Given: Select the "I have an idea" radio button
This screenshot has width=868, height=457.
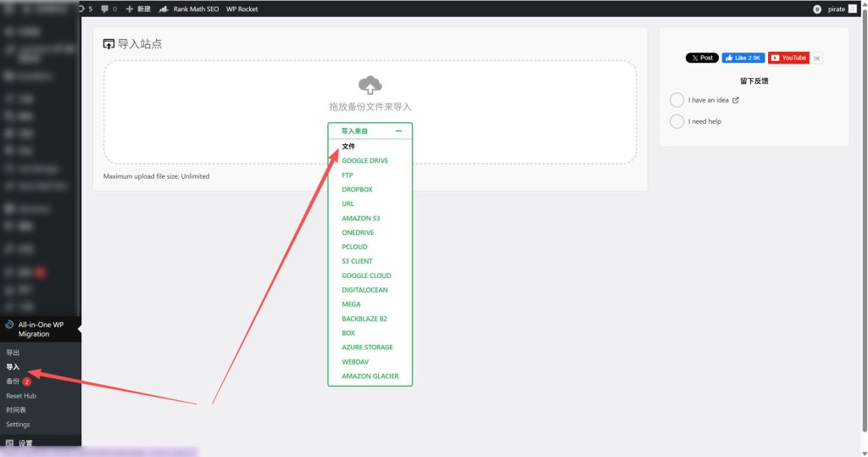Looking at the screenshot, I should [676, 100].
